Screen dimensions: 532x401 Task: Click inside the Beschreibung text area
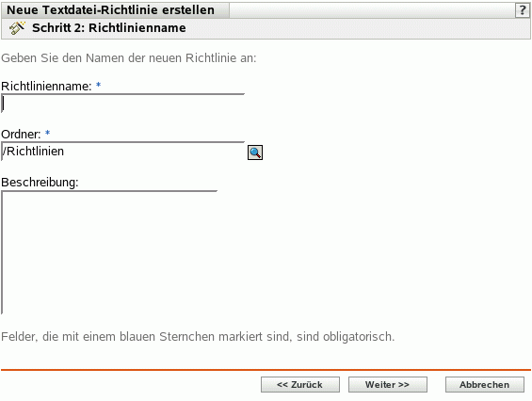point(109,252)
